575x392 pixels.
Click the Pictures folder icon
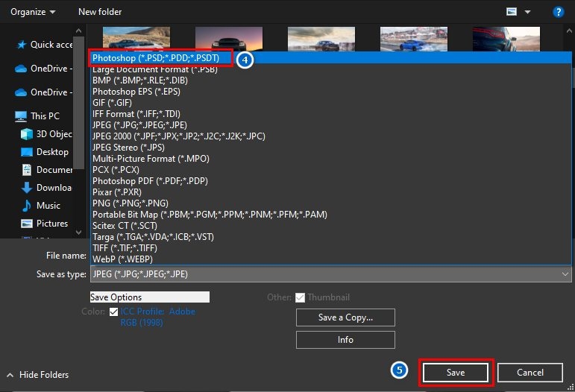point(27,224)
